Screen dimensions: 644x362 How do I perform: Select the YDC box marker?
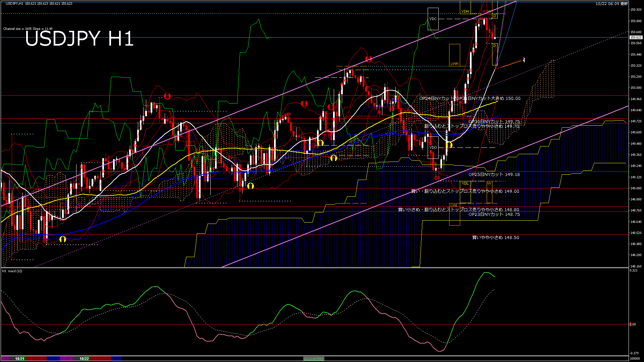[433, 19]
